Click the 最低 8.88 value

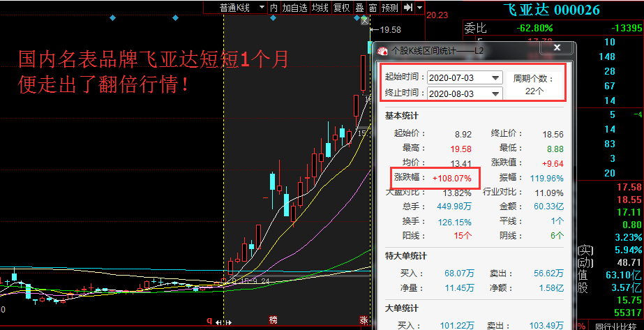[x=555, y=149]
